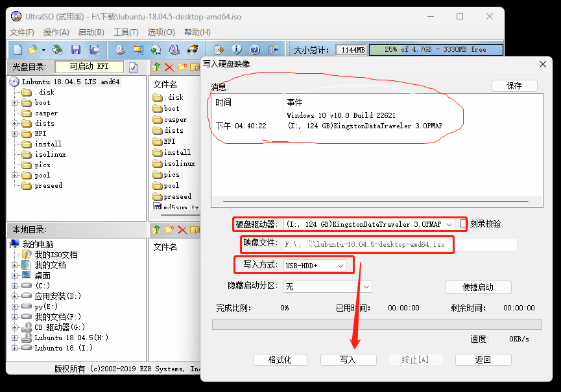The width and height of the screenshot is (561, 392).
Task: Click the 文件名 header in disc file list
Action: [165, 84]
